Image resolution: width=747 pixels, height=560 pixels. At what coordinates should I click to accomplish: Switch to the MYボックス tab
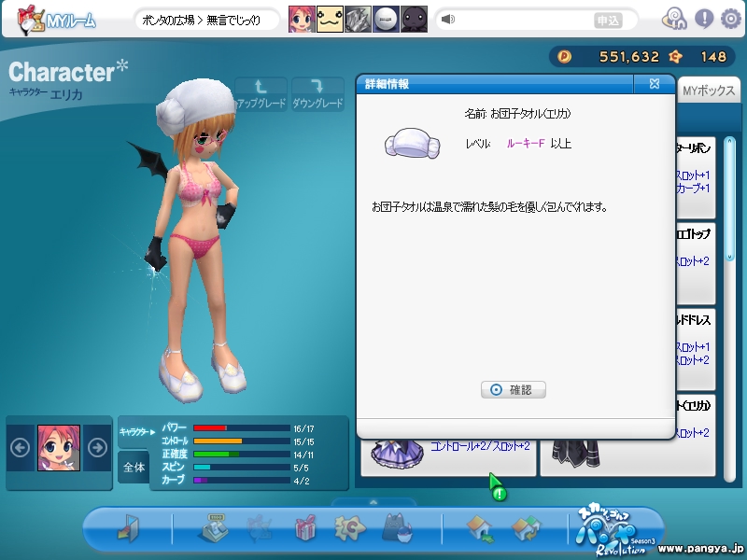pos(709,91)
